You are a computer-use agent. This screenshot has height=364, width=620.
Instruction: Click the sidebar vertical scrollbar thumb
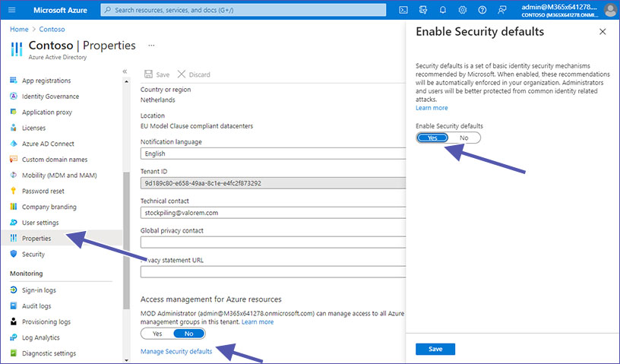coord(127,241)
